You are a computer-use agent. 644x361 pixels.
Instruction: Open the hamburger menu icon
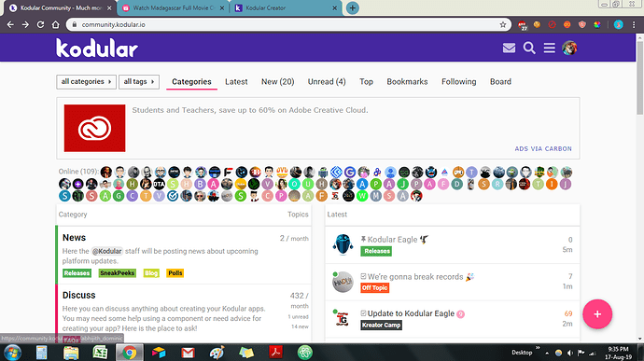click(x=549, y=49)
